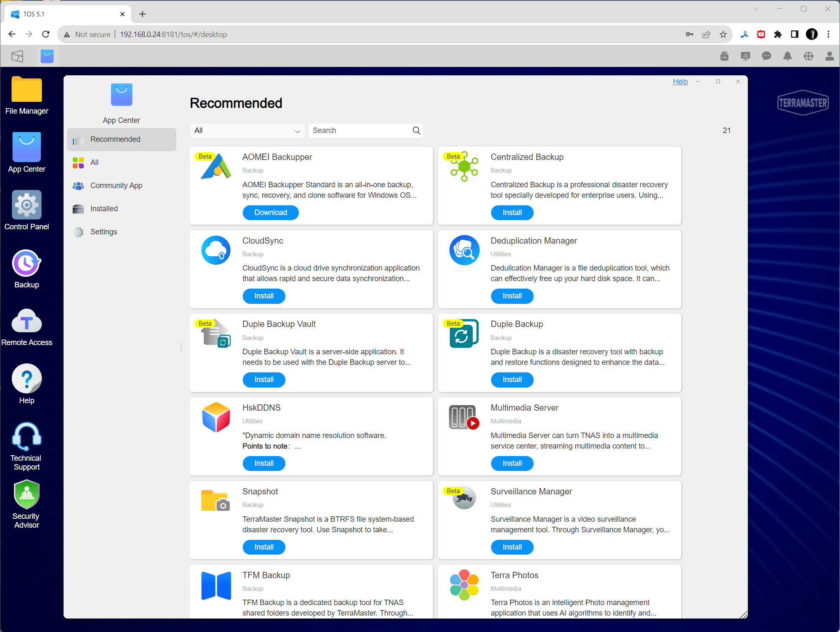Screen dimensions: 840x632
Task: Click the globe language icon in taskbar
Action: [x=808, y=56]
